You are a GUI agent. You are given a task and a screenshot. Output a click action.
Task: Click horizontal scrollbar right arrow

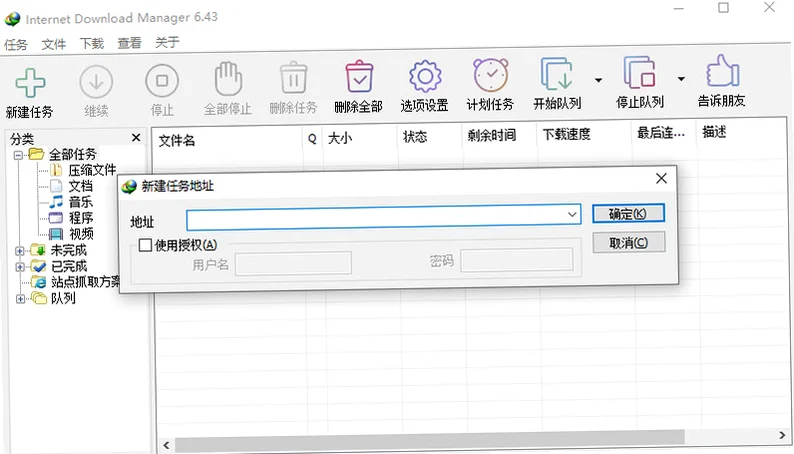(782, 435)
